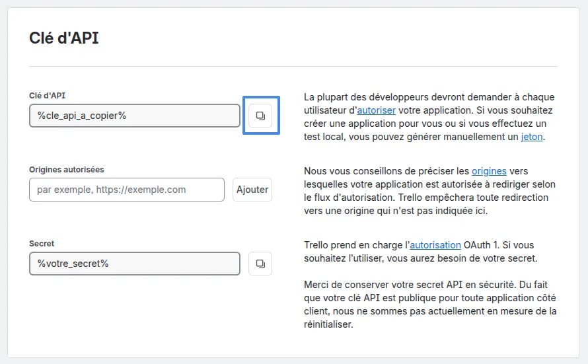Open the 'origines' link
588x364 pixels.
tap(489, 171)
